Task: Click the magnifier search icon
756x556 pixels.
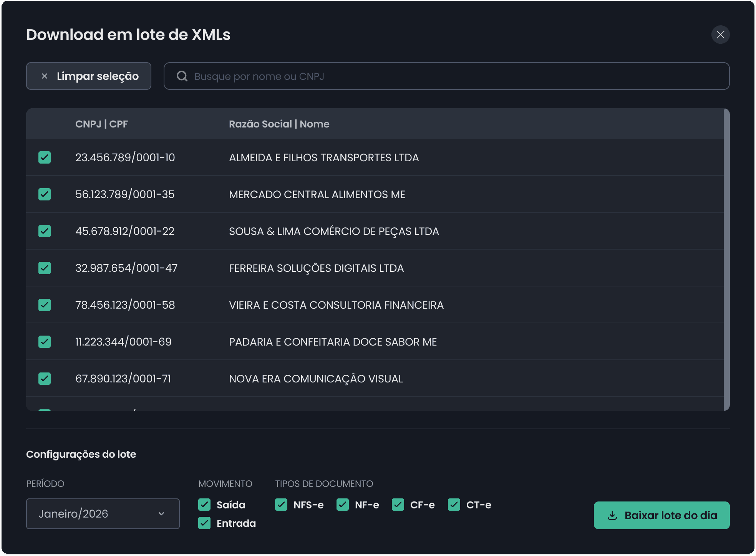Action: pos(182,76)
